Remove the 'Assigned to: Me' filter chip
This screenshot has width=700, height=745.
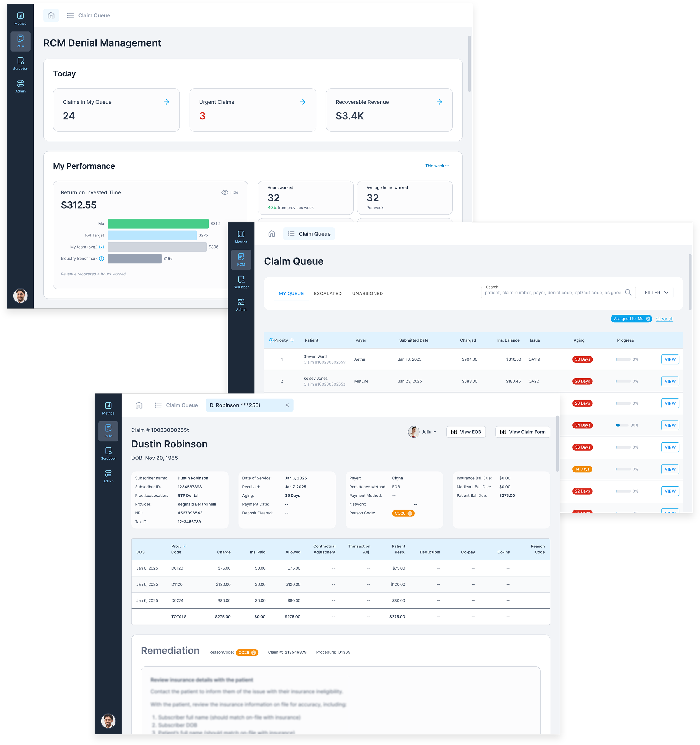click(x=648, y=319)
